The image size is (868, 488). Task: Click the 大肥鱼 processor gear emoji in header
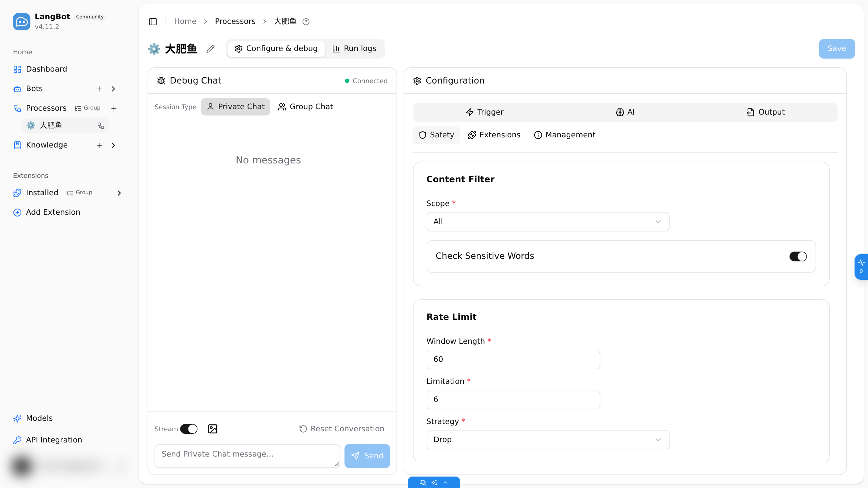154,49
